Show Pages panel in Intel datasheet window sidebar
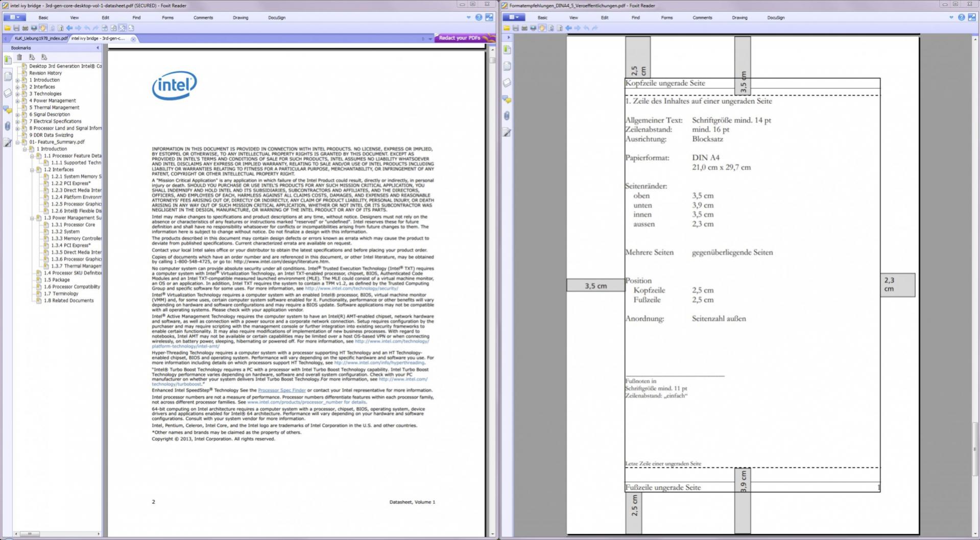Screen dimensions: 980x540 point(8,77)
